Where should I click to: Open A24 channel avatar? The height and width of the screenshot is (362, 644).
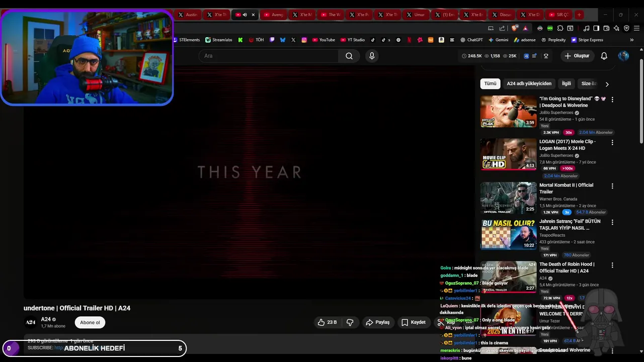[31, 322]
